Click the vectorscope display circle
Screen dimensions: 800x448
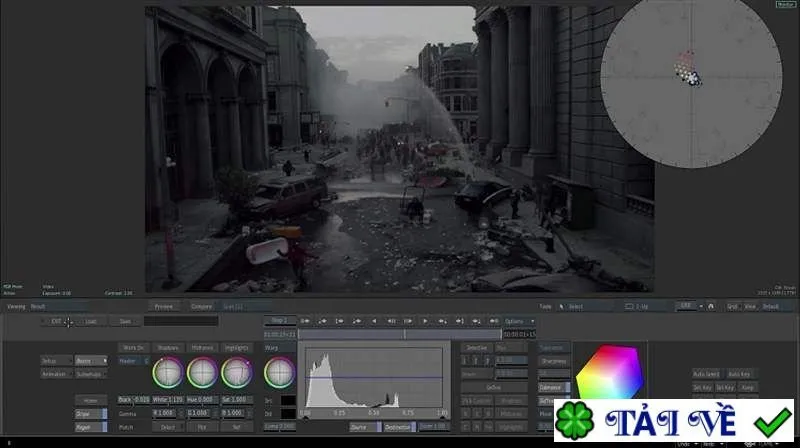(x=691, y=78)
